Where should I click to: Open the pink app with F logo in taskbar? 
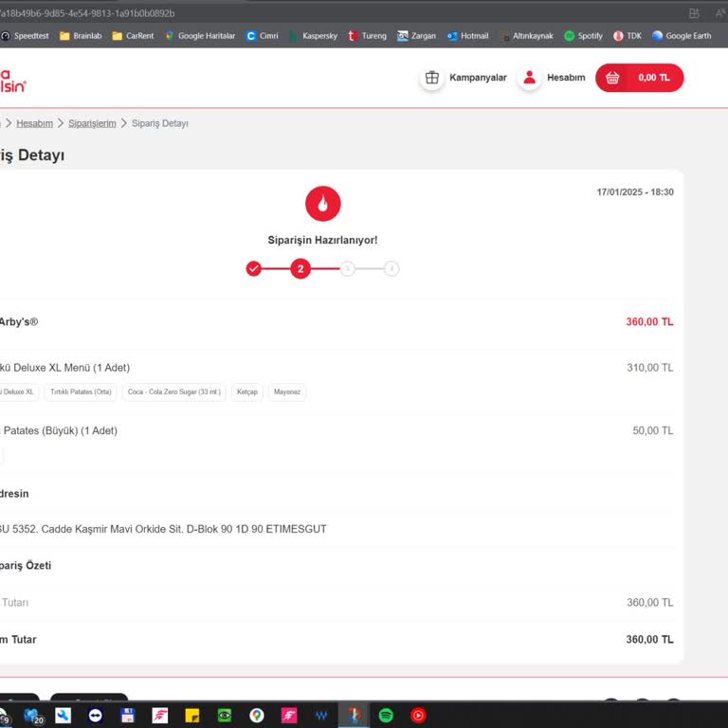click(289, 716)
